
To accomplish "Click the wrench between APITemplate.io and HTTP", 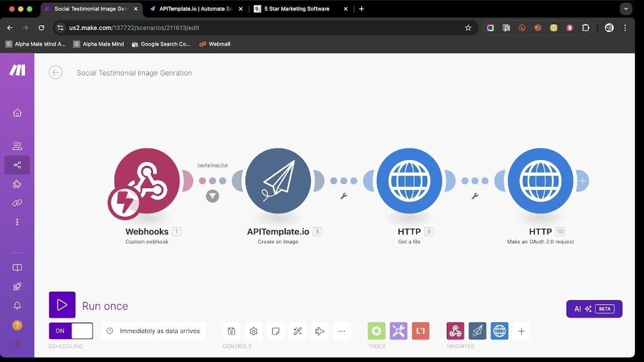I will pos(343,196).
